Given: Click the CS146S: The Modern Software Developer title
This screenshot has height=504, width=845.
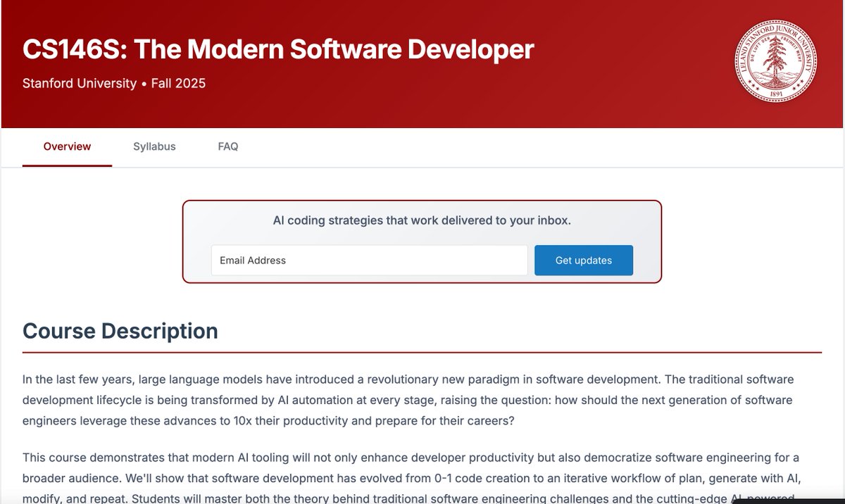Looking at the screenshot, I should pyautogui.click(x=278, y=49).
